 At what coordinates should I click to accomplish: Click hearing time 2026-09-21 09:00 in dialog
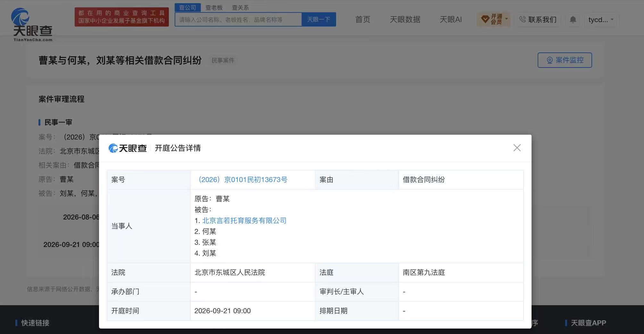223,311
